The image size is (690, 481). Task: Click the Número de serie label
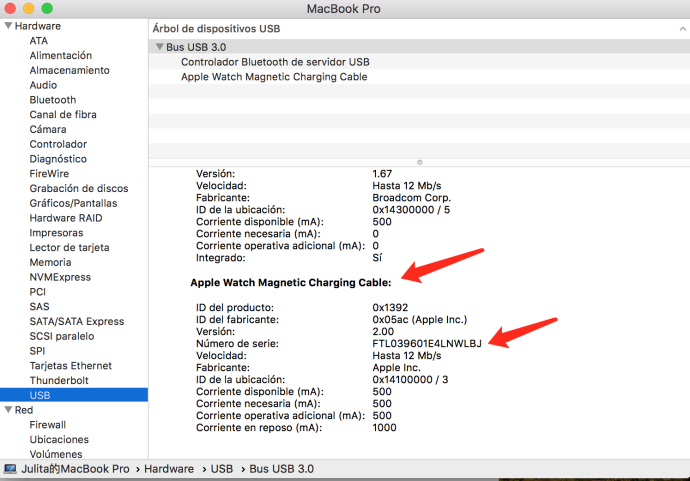pyautogui.click(x=237, y=343)
